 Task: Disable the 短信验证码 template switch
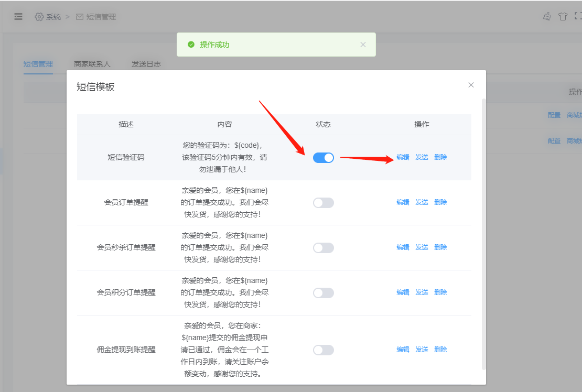tap(324, 158)
